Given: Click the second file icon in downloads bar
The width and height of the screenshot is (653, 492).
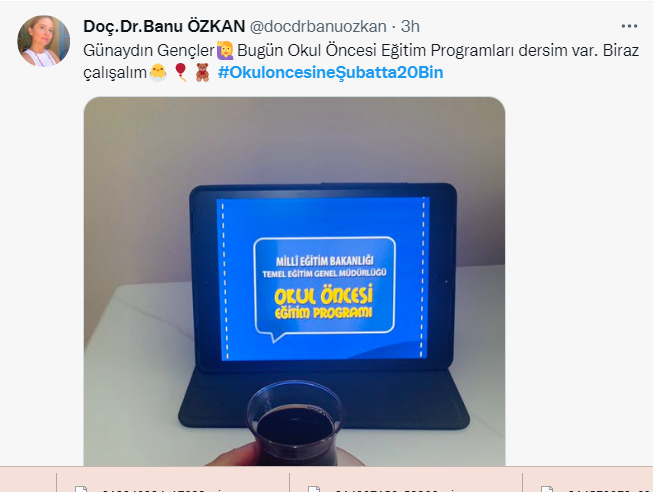Looking at the screenshot, I should 314,489.
